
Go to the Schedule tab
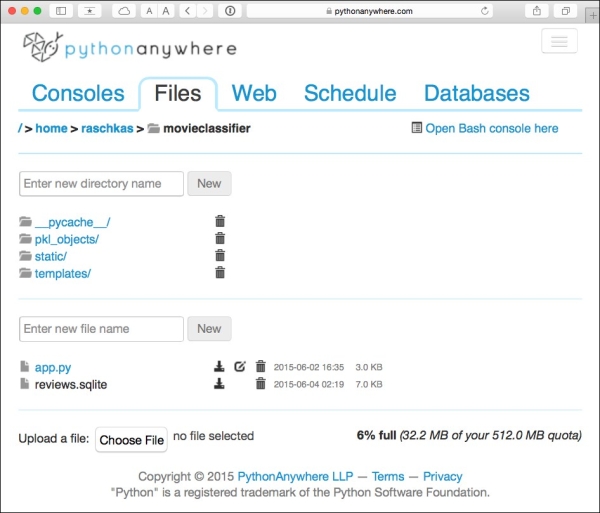click(350, 93)
